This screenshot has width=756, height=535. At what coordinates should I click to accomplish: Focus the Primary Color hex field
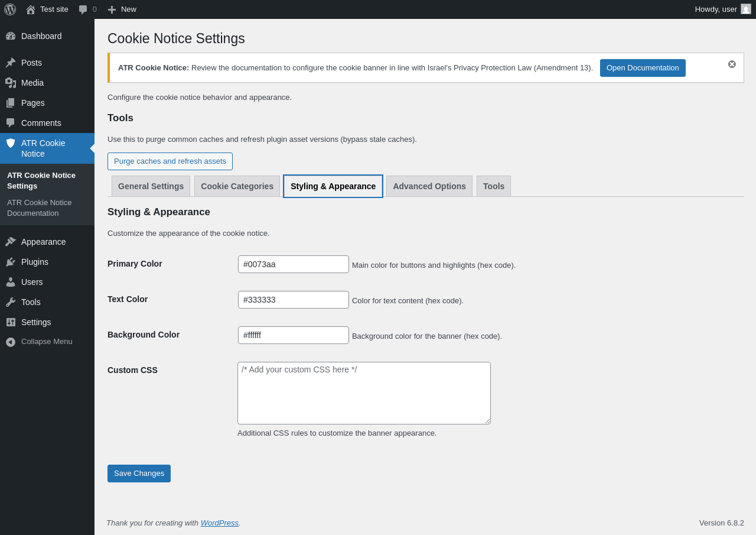pos(294,264)
